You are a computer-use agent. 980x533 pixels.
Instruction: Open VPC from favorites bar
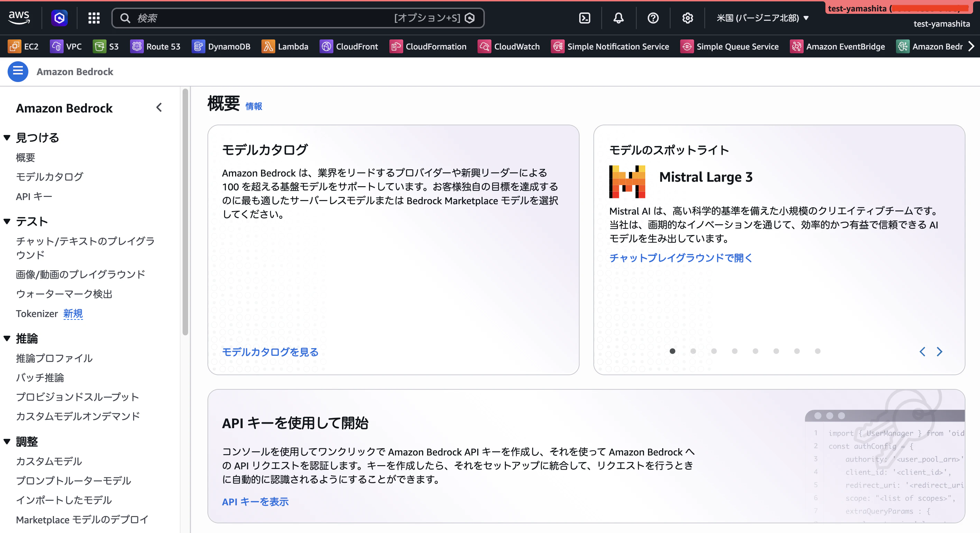tap(66, 46)
